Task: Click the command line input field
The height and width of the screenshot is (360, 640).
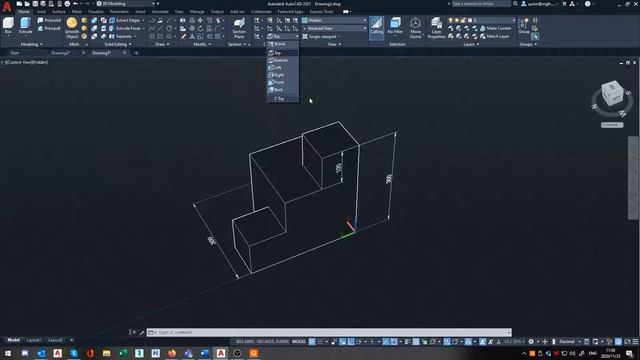Action: point(329,332)
